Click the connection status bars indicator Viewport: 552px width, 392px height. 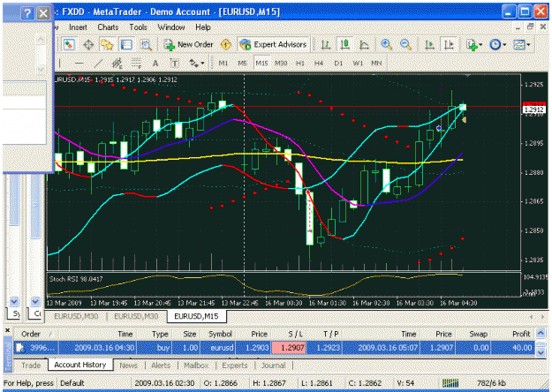(x=450, y=383)
